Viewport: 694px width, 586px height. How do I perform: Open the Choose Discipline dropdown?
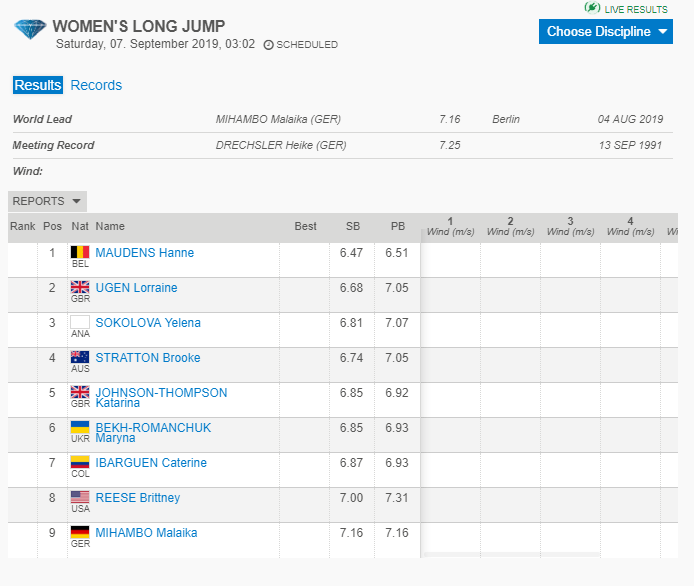(608, 31)
